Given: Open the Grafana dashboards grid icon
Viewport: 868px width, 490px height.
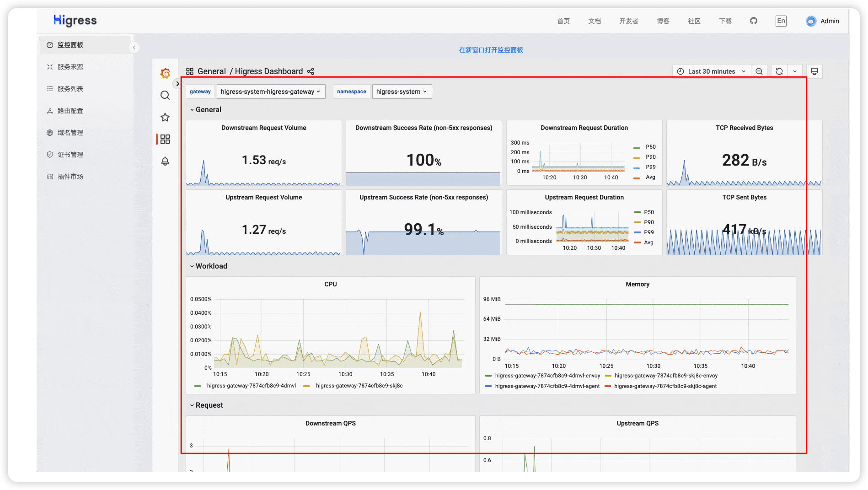Looking at the screenshot, I should (x=165, y=139).
